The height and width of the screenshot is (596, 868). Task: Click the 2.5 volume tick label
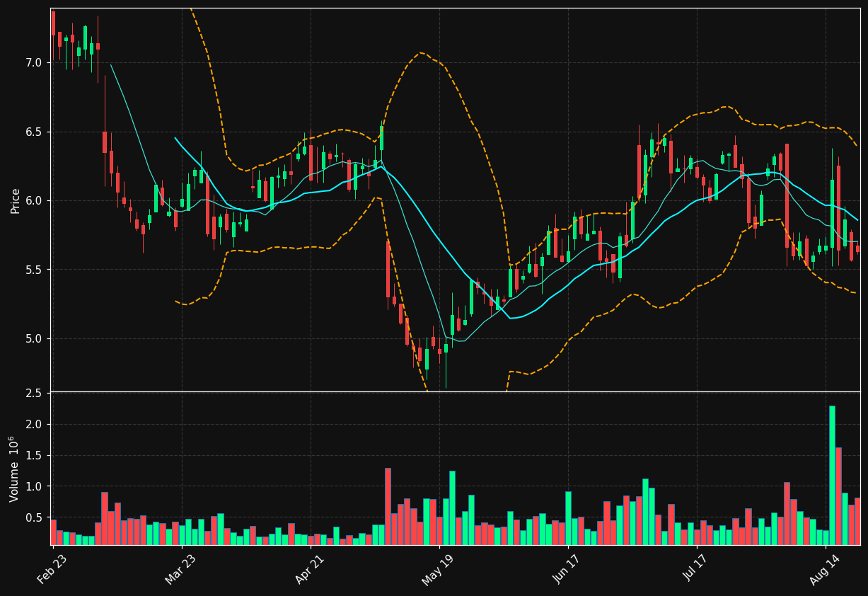(35, 393)
